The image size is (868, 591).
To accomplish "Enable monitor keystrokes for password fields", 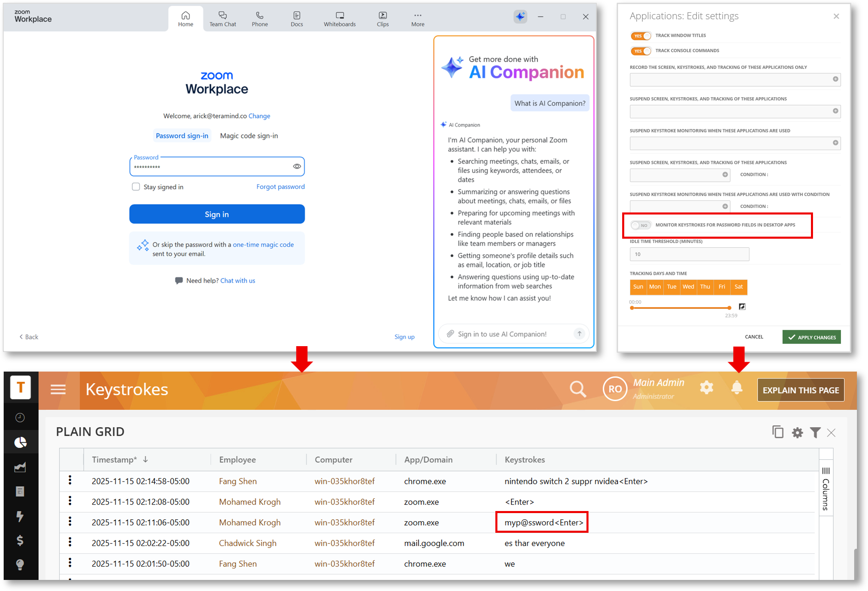I will [641, 225].
